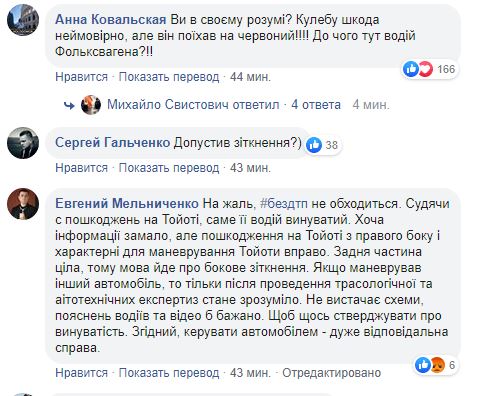Open Сергей Гальченко's name link
Screen dimensions: 488x396
click(x=113, y=143)
